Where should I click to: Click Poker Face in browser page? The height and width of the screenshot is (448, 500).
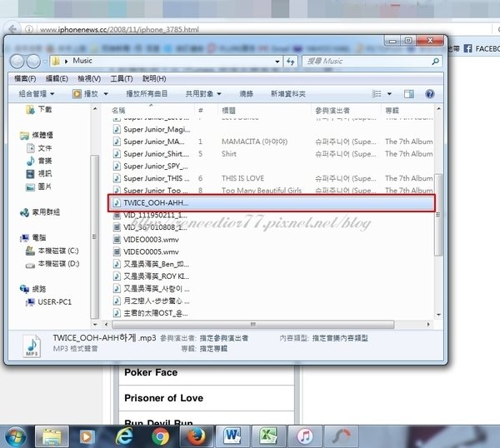151,372
